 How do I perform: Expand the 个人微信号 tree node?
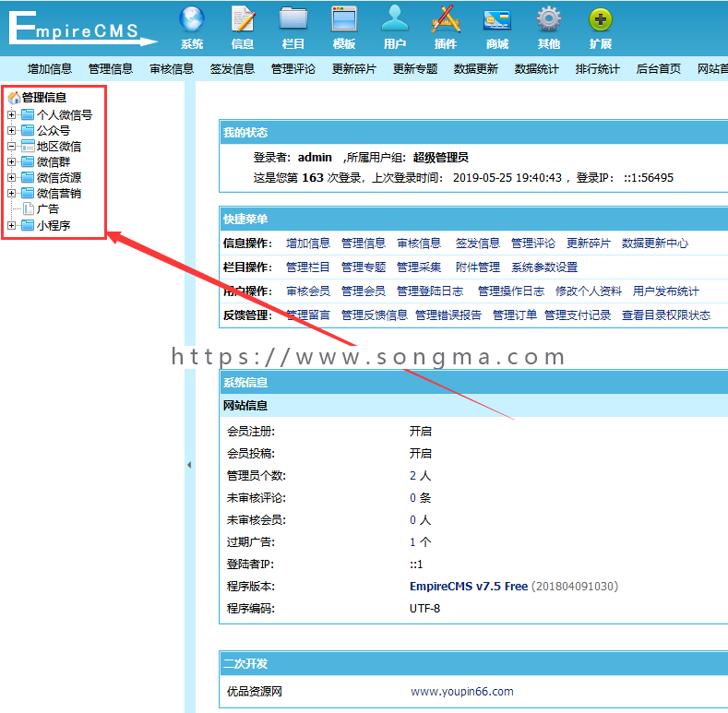12,114
